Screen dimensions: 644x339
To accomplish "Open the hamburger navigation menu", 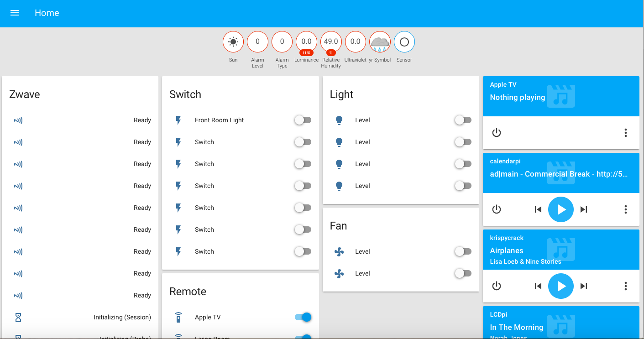I will (x=15, y=13).
